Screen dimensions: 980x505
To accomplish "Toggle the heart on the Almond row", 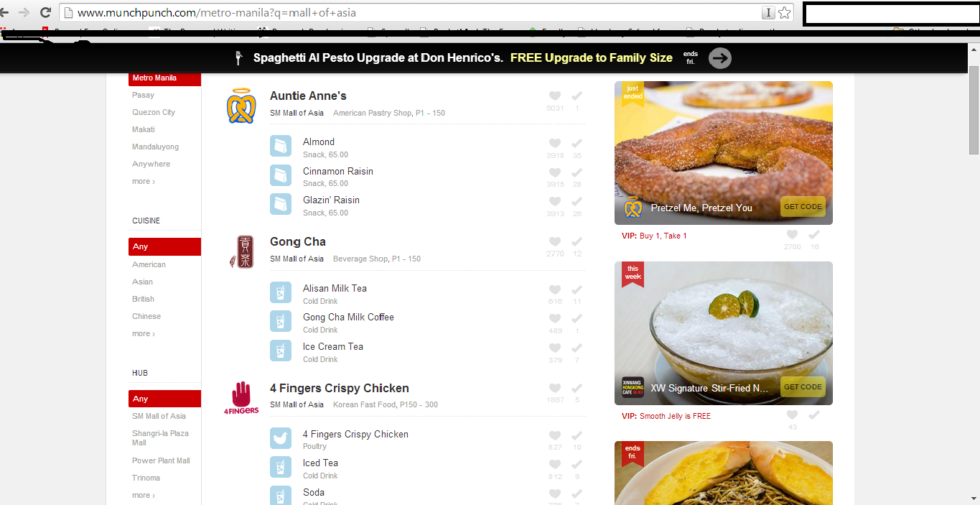I will (555, 144).
